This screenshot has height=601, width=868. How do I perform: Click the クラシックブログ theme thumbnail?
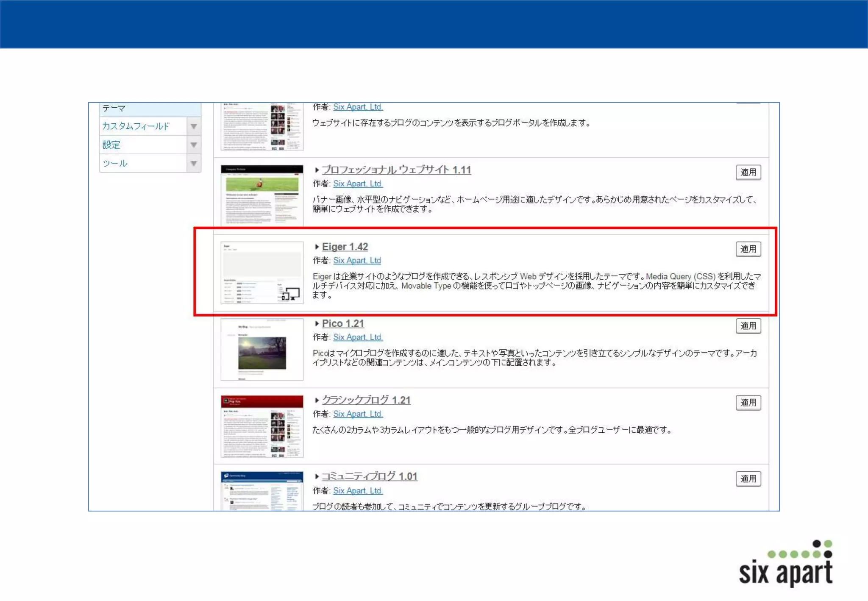click(x=262, y=426)
